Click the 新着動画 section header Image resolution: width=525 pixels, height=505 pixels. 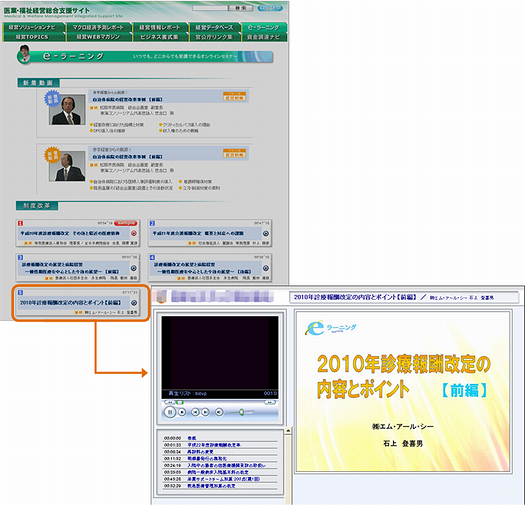pyautogui.click(x=38, y=83)
